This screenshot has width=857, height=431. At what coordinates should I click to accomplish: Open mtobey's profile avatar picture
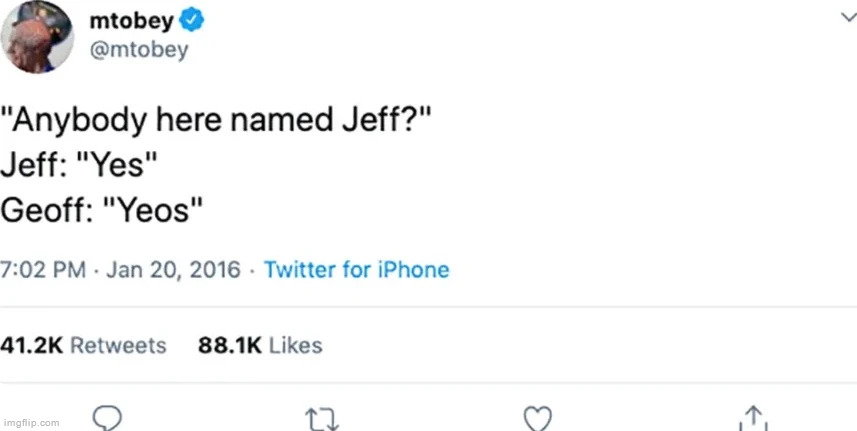(39, 36)
